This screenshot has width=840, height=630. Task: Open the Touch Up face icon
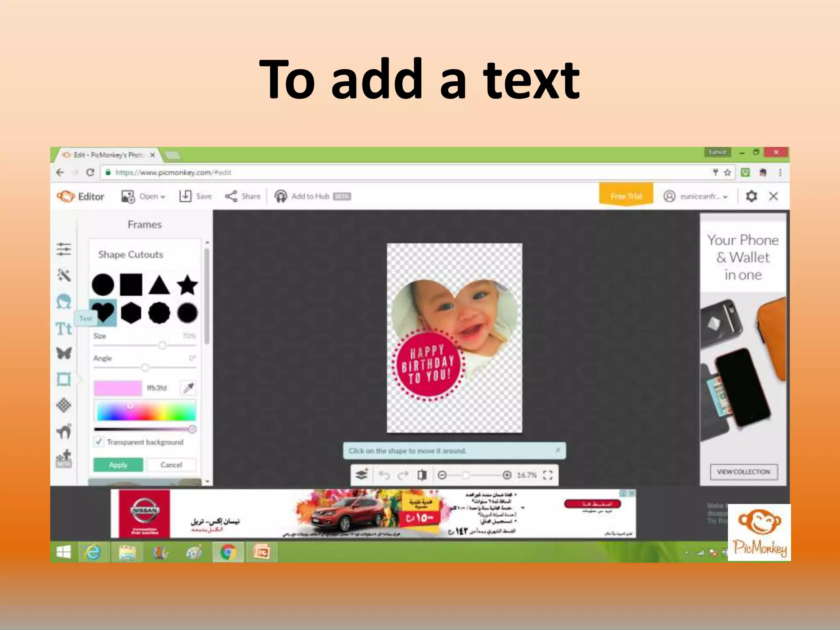tap(64, 301)
